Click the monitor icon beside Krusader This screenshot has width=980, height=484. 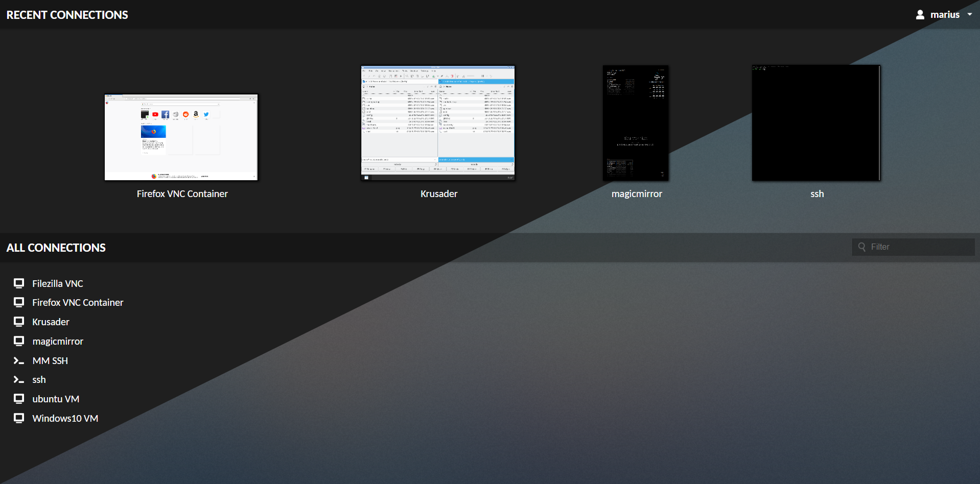pos(19,322)
